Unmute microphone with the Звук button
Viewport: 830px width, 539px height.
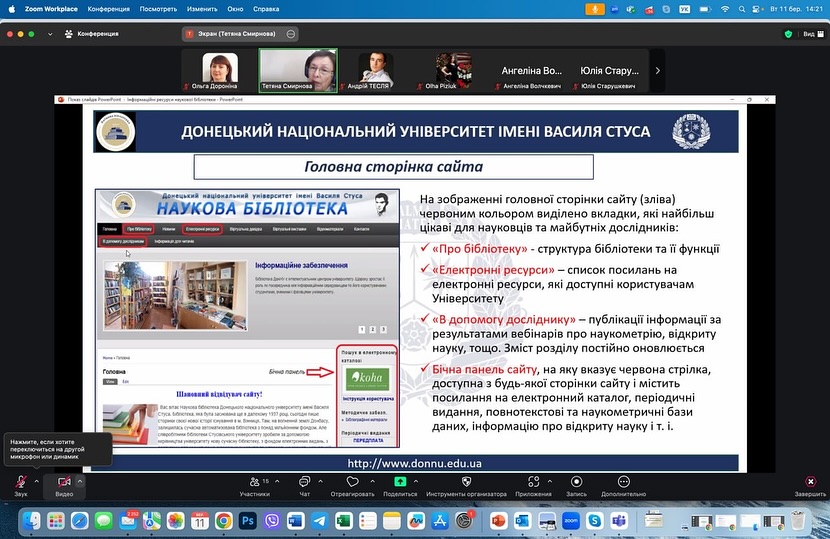[x=21, y=485]
